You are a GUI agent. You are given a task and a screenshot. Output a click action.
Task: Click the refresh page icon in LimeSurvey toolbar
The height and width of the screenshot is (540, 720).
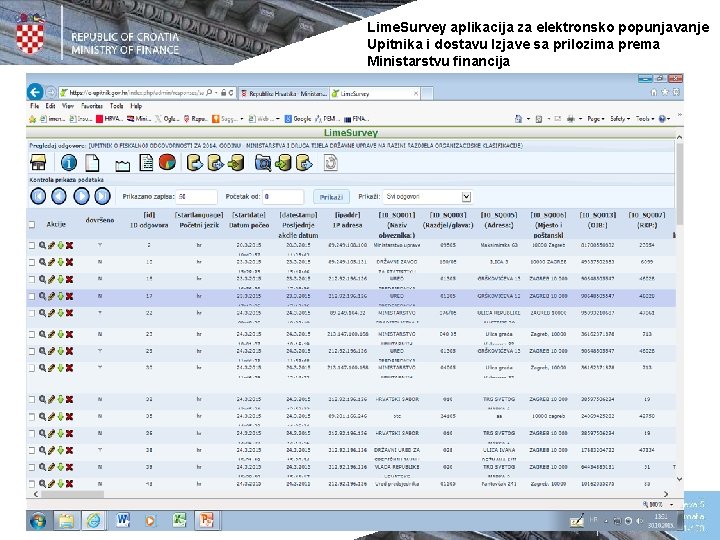(x=331, y=163)
